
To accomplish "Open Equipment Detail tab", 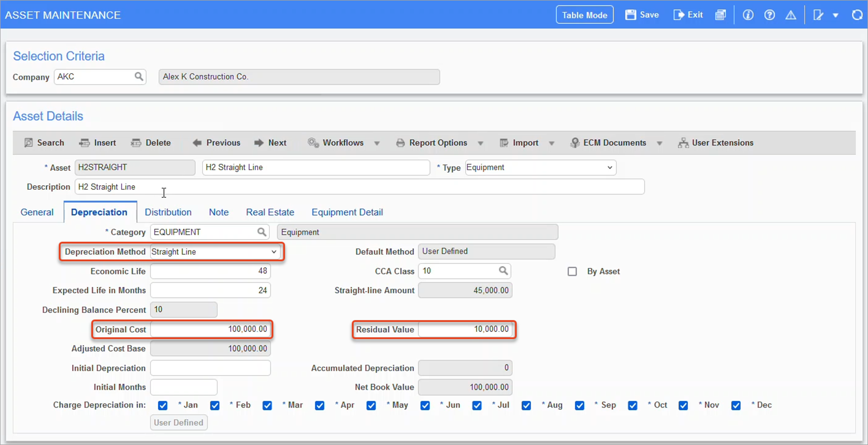I will coord(347,212).
